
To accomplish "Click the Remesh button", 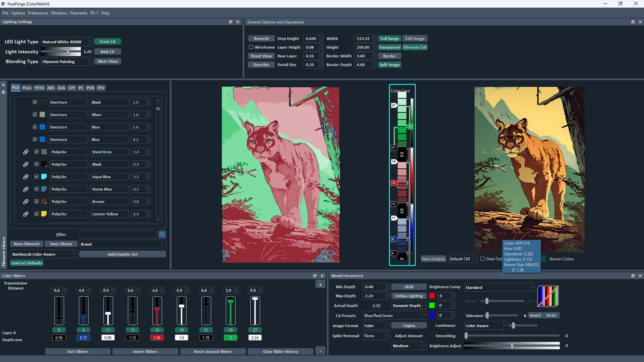I will point(261,38).
